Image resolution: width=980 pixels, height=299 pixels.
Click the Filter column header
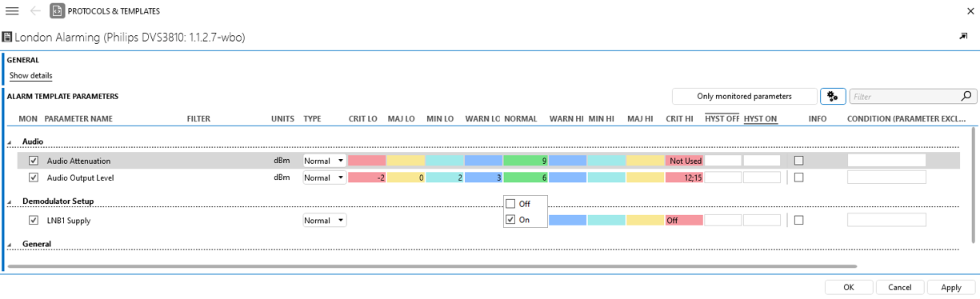[198, 119]
